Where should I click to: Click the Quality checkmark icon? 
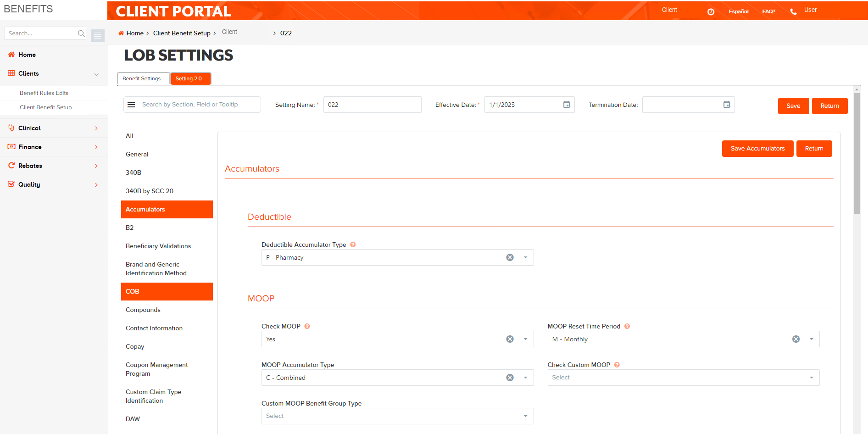point(11,184)
